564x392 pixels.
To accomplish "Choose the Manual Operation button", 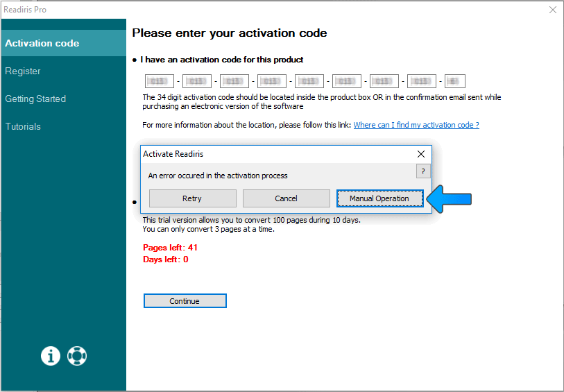I will click(x=379, y=198).
